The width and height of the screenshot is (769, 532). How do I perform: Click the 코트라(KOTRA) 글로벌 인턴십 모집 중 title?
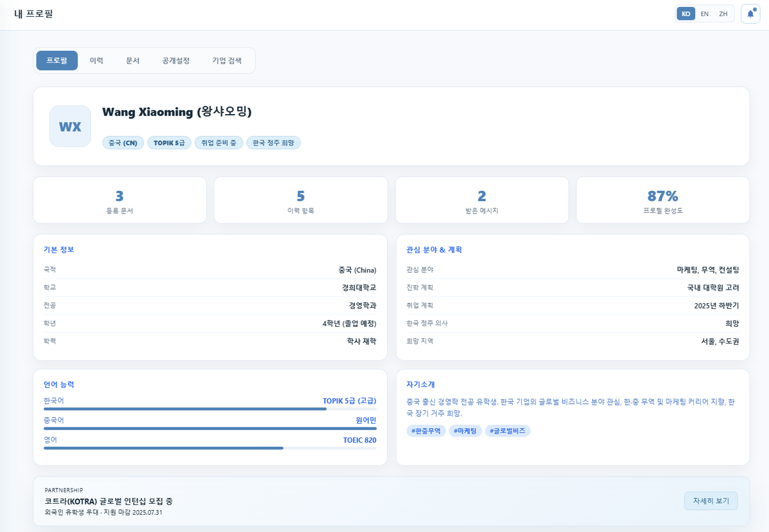click(109, 501)
